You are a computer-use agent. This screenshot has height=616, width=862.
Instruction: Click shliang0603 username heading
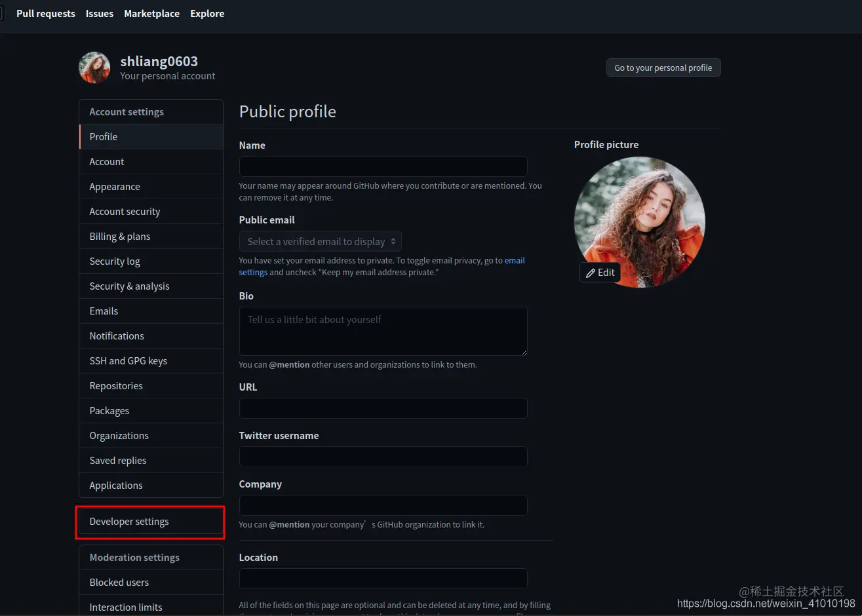tap(159, 61)
